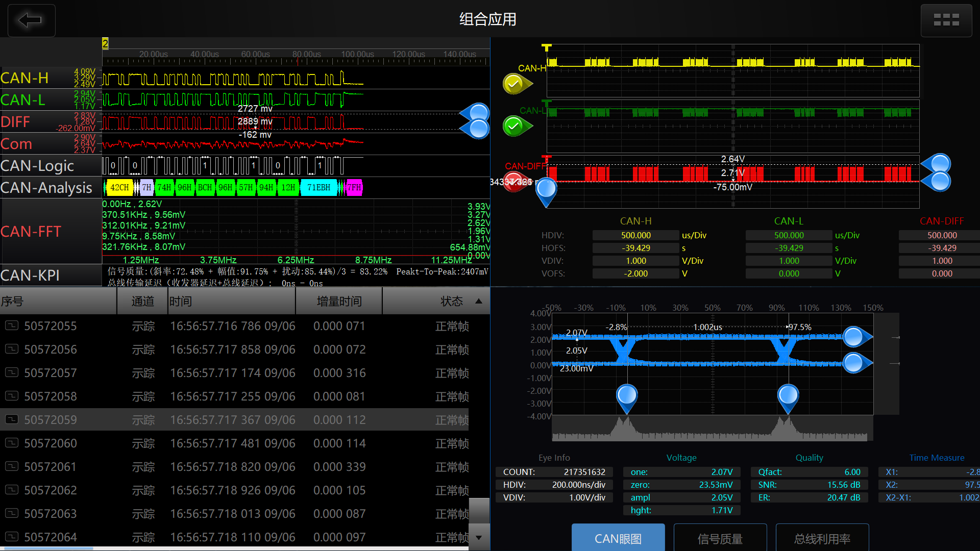980x551 pixels.
Task: Toggle the CAN-DIFF channel red check marker
Action: coord(516,182)
